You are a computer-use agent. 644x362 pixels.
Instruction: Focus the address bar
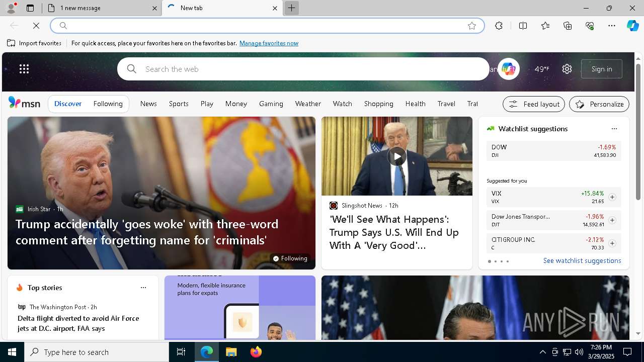point(267,26)
